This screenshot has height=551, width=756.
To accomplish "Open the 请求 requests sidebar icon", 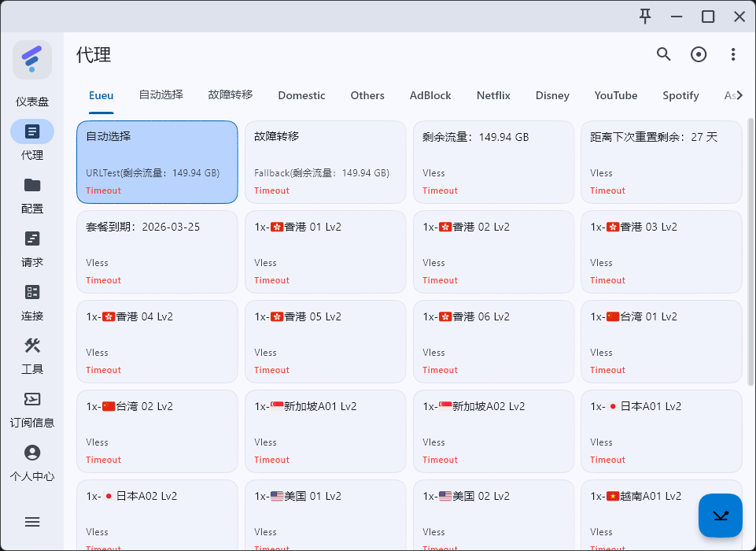I will (32, 239).
